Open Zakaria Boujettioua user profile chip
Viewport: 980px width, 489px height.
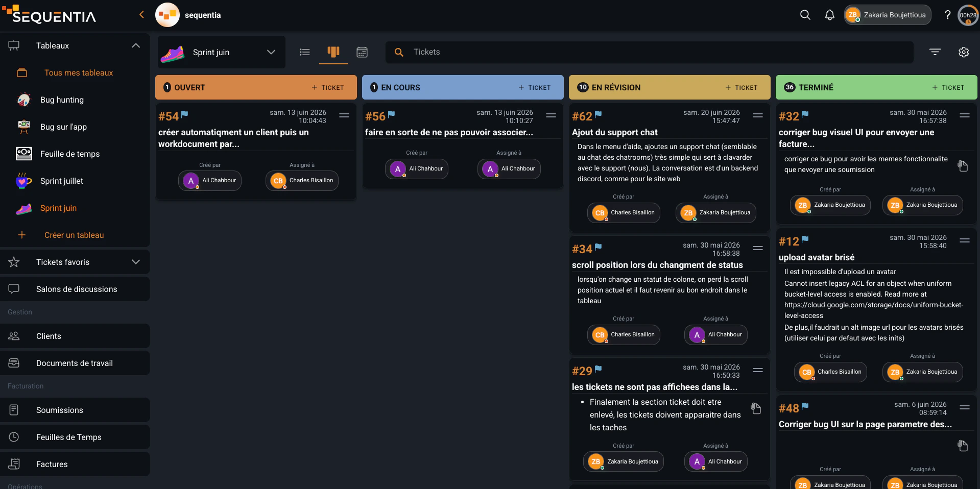coord(888,15)
